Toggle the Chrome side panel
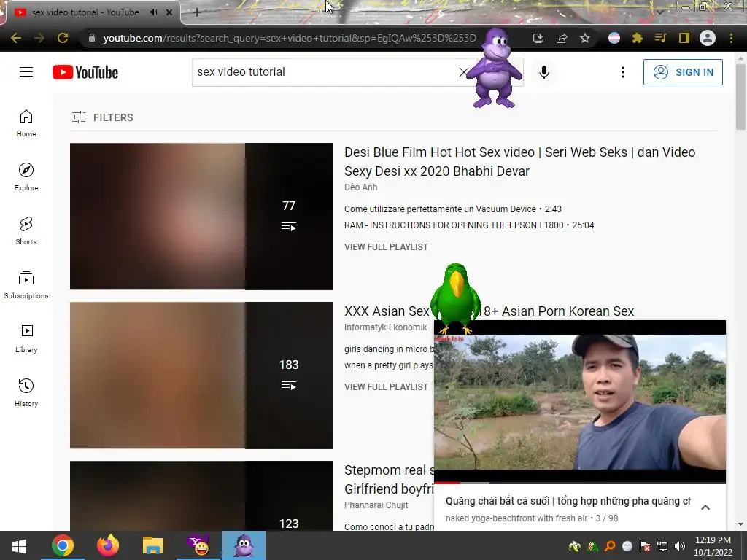Image resolution: width=747 pixels, height=560 pixels. click(x=684, y=38)
